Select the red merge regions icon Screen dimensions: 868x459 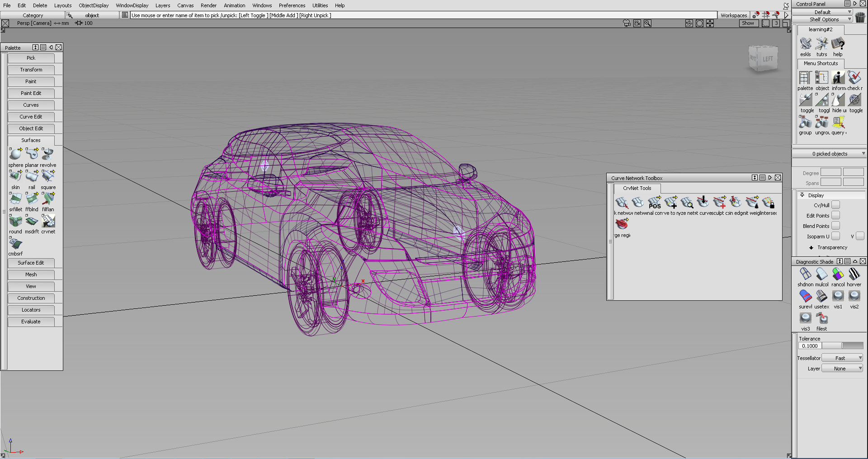tap(622, 224)
